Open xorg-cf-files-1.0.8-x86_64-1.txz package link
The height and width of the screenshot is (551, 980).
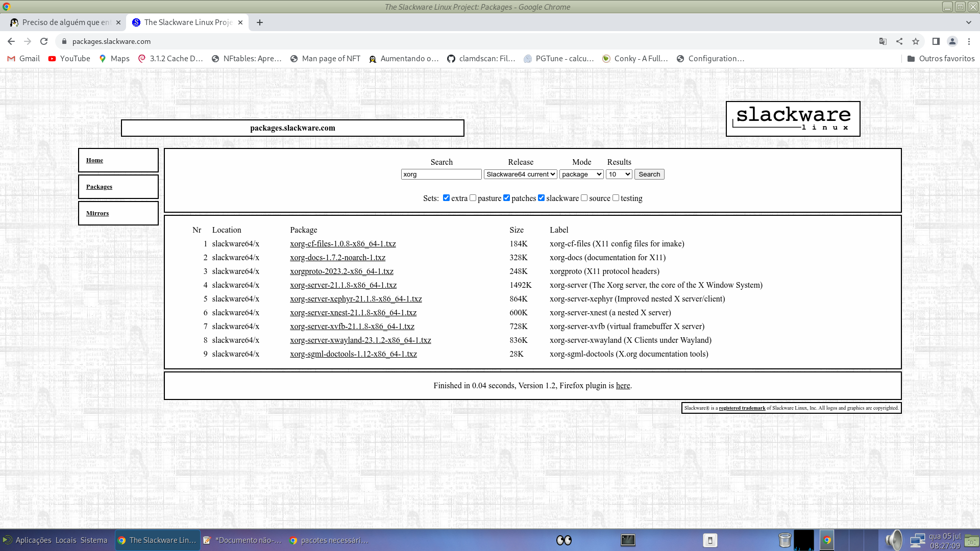point(343,244)
